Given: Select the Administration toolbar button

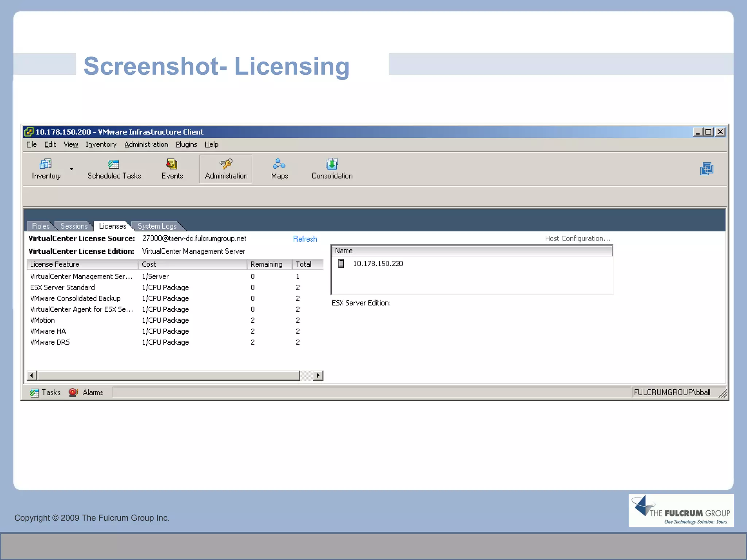Looking at the screenshot, I should point(226,169).
